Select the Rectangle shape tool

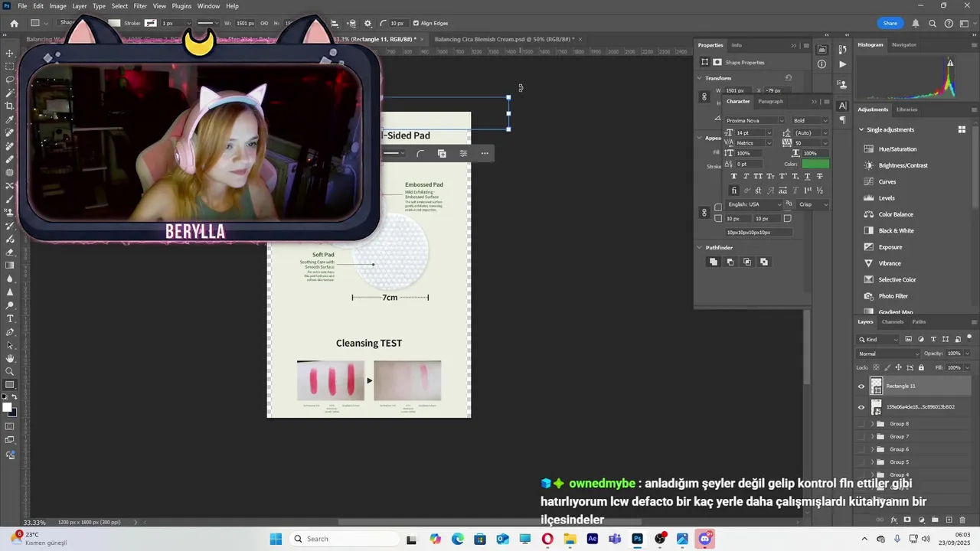(x=10, y=385)
